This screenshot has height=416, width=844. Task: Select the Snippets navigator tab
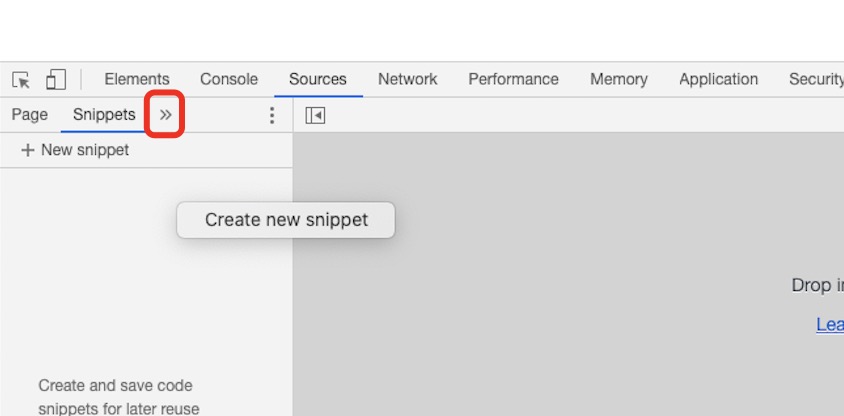click(x=104, y=115)
